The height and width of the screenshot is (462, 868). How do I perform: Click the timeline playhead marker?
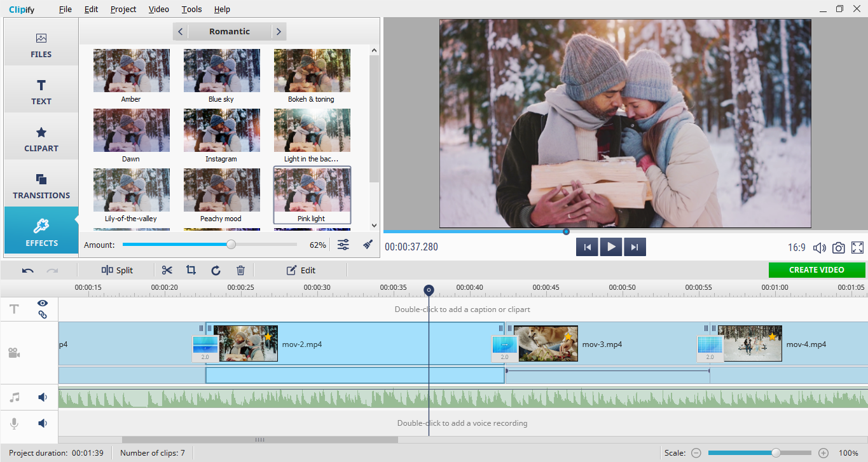click(x=429, y=290)
